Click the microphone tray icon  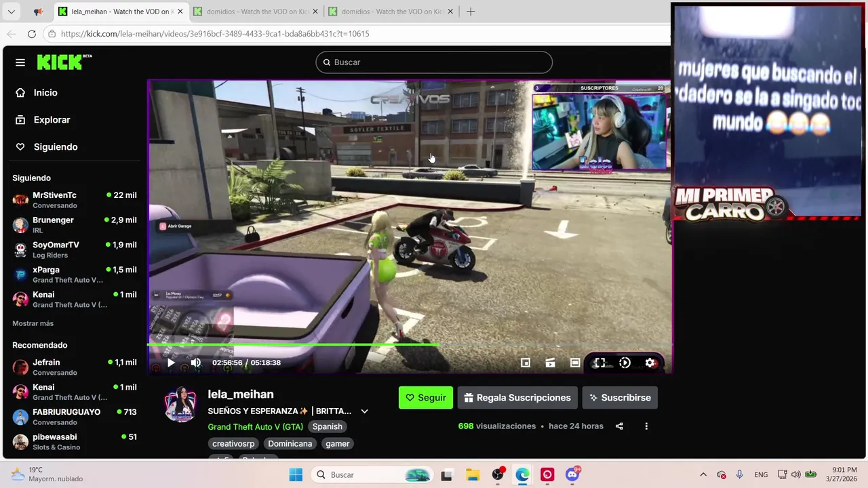coord(739,475)
